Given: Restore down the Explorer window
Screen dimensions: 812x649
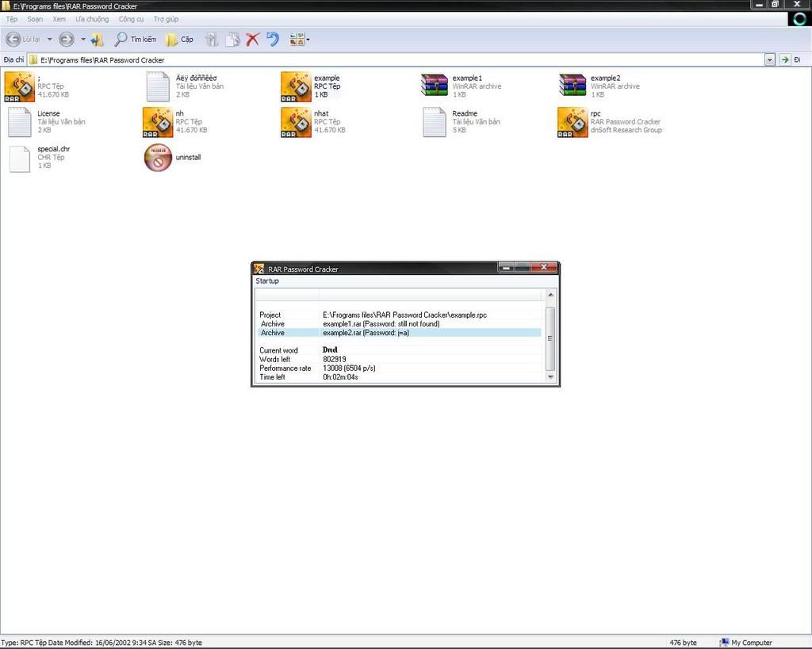Looking at the screenshot, I should tap(776, 5).
